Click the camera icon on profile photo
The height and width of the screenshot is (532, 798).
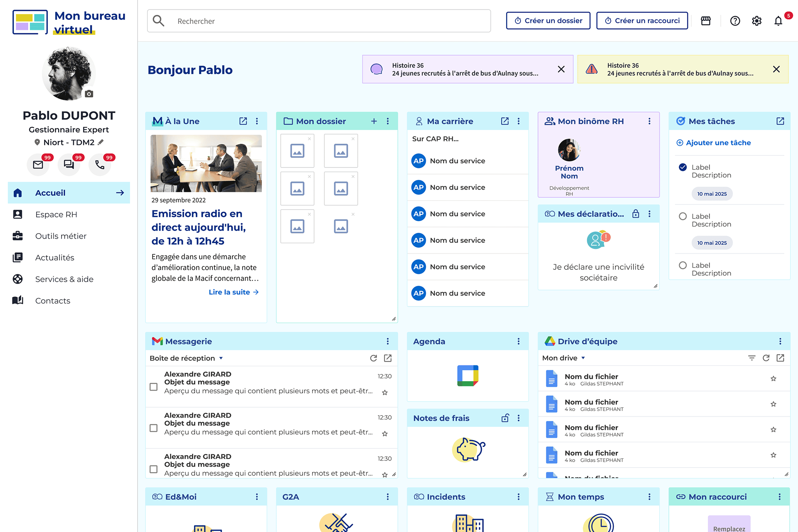pos(89,94)
